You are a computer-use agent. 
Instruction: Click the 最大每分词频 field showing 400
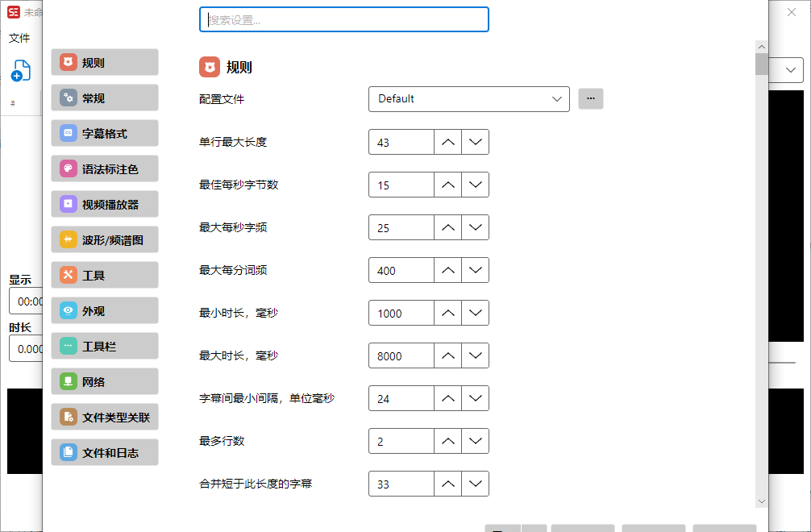tap(401, 270)
